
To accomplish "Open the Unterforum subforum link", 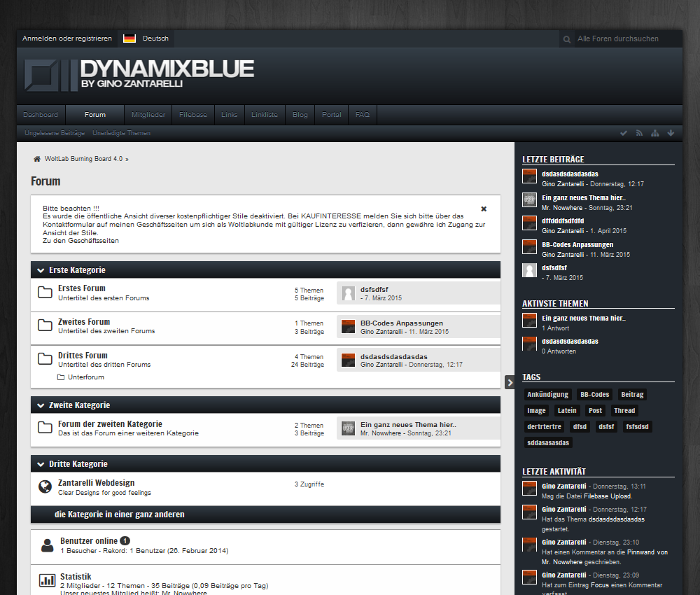I will [85, 377].
